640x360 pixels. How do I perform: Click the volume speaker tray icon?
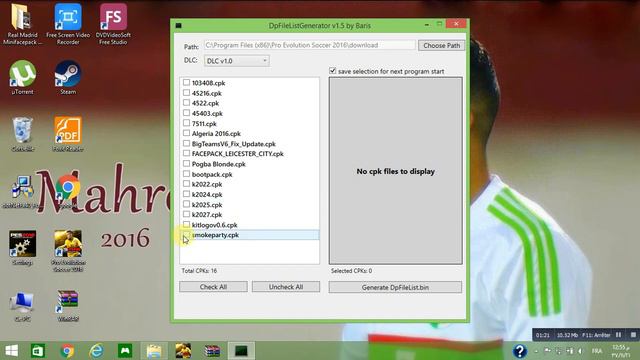tap(580, 351)
